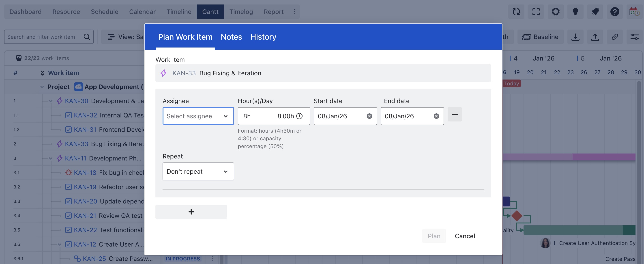This screenshot has height=264, width=644.
Task: Click the sync refresh icon
Action: pyautogui.click(x=516, y=12)
